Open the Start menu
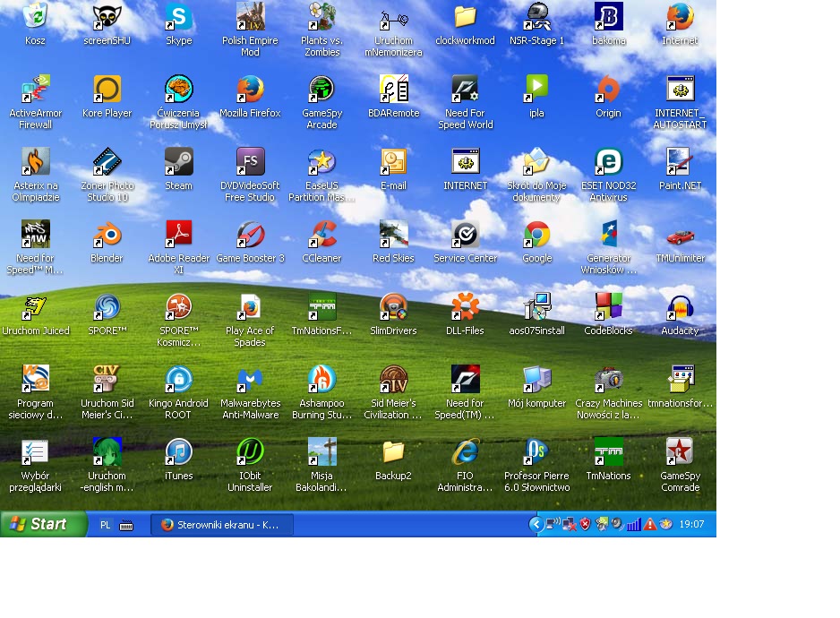Image resolution: width=840 pixels, height=618 pixels. (43, 524)
